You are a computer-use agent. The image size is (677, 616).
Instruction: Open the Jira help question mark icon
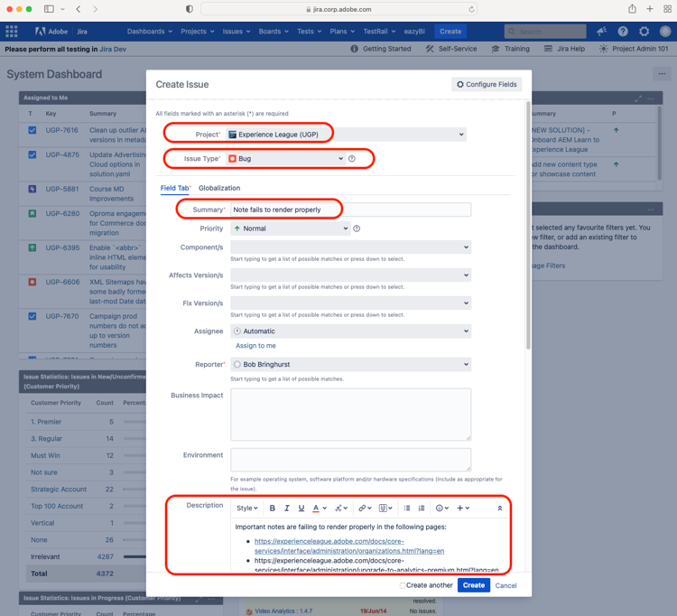(x=623, y=32)
